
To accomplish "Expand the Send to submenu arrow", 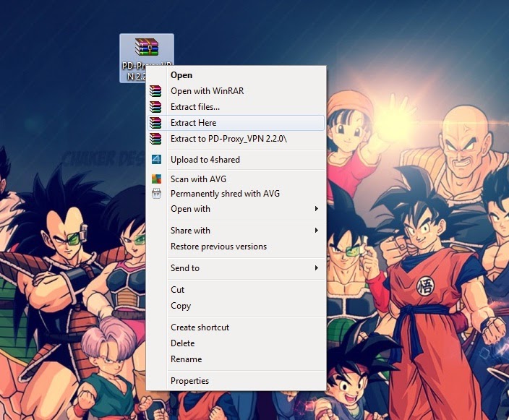I will tap(316, 268).
